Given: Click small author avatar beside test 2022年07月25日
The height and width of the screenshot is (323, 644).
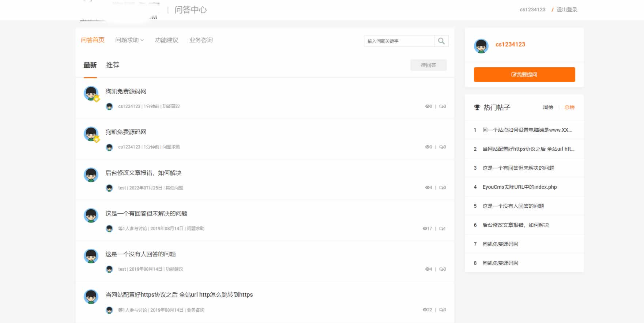Looking at the screenshot, I should (x=109, y=188).
